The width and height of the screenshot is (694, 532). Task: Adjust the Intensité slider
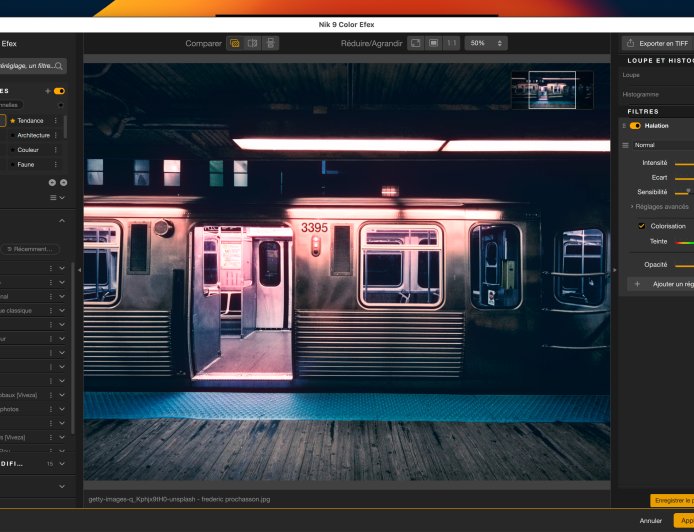click(x=684, y=164)
